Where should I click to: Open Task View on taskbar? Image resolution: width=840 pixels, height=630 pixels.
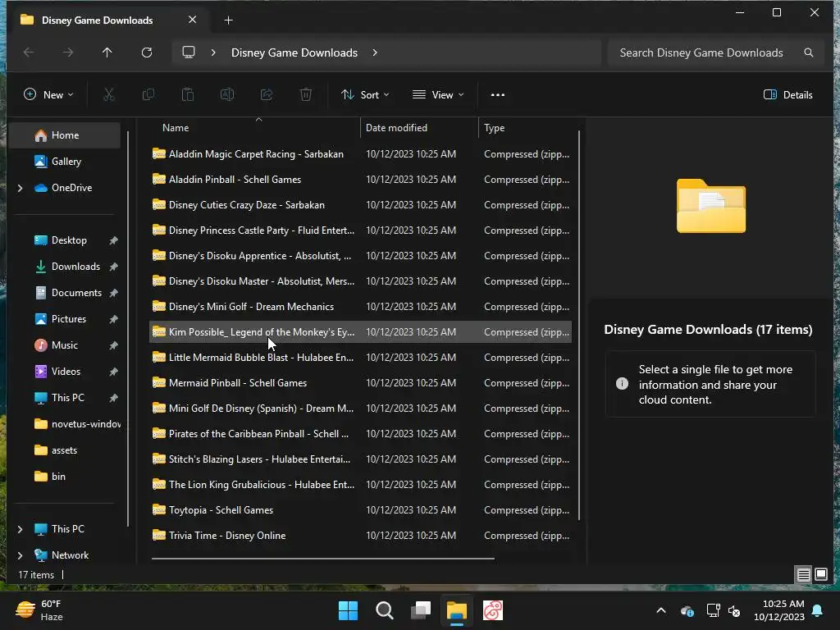click(x=421, y=610)
